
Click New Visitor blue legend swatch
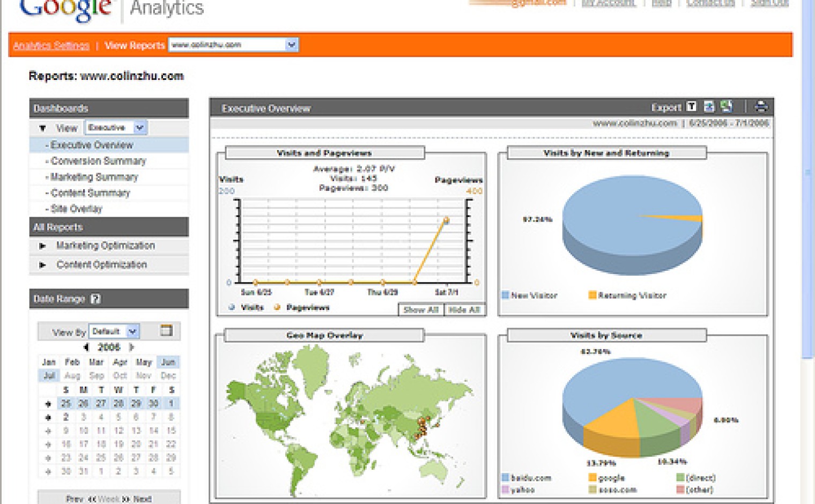click(505, 295)
